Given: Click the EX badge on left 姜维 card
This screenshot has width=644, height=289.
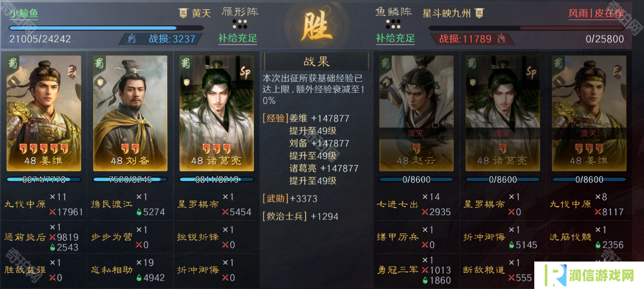Looking at the screenshot, I should point(73,73).
